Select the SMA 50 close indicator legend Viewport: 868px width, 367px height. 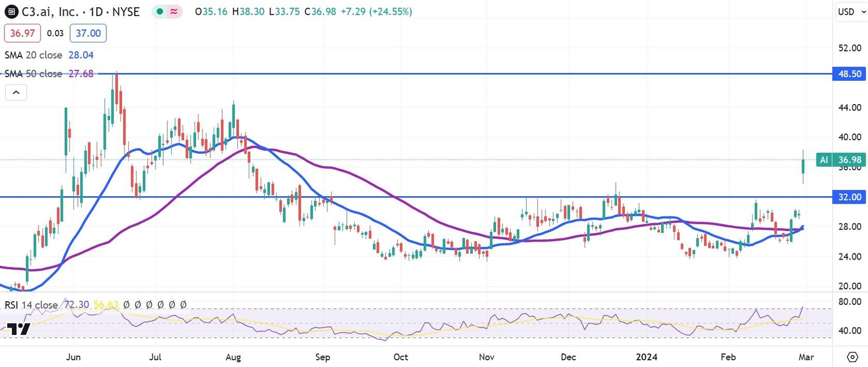coord(33,74)
